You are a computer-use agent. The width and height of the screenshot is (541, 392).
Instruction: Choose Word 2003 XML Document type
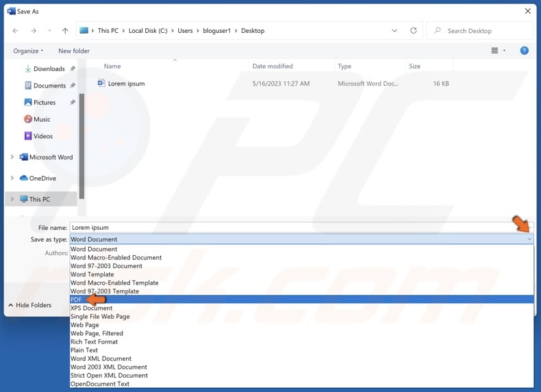point(301,367)
